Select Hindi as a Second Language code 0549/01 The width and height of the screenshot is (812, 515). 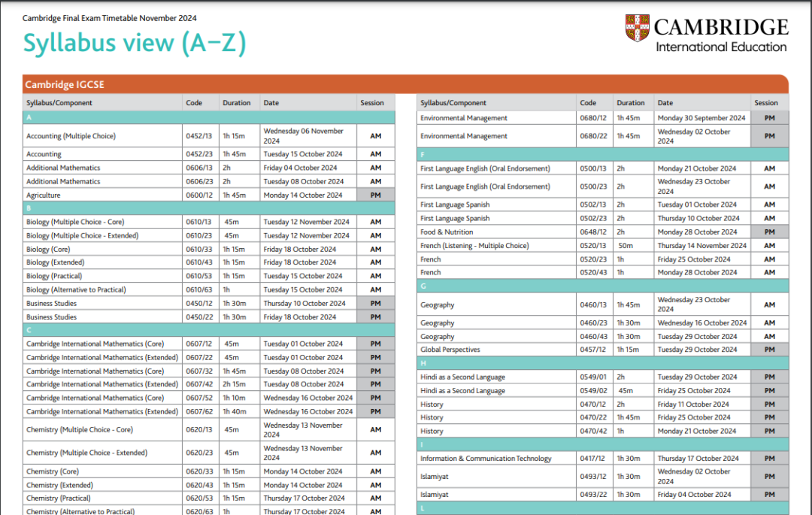click(593, 377)
